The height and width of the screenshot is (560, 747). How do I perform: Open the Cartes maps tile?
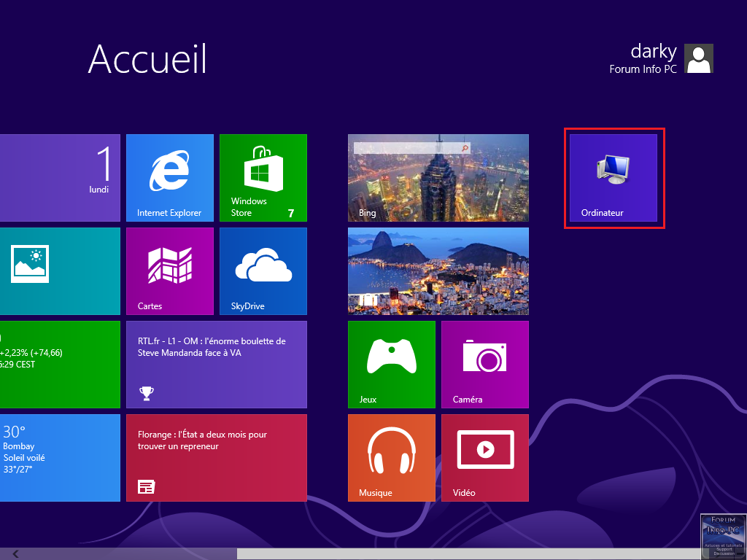click(x=169, y=271)
